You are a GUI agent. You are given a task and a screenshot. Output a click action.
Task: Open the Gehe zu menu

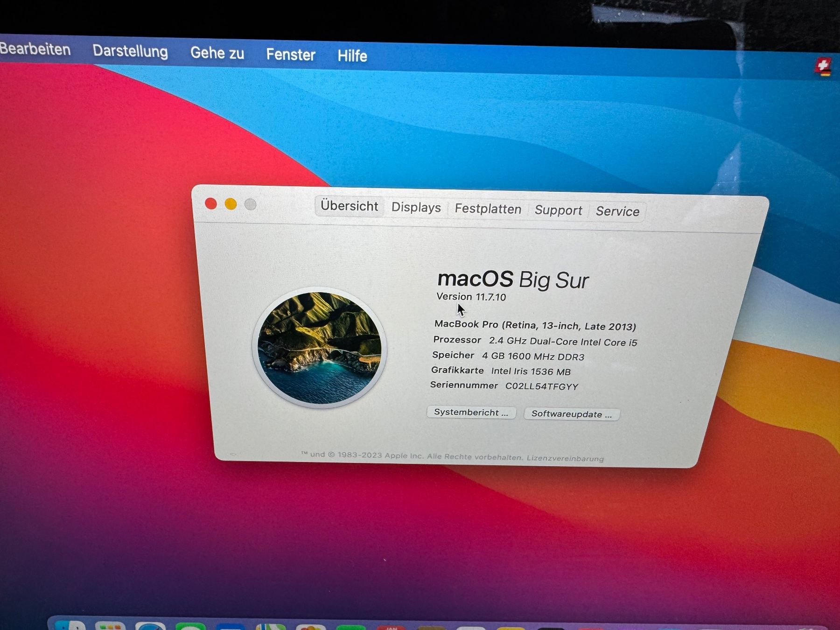tap(217, 53)
